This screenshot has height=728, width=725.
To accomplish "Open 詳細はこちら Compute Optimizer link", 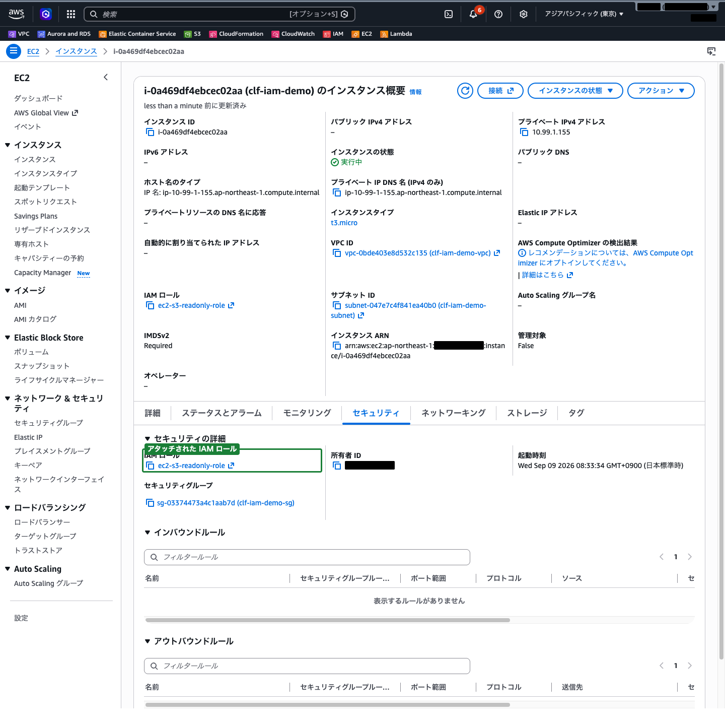I will [x=547, y=275].
